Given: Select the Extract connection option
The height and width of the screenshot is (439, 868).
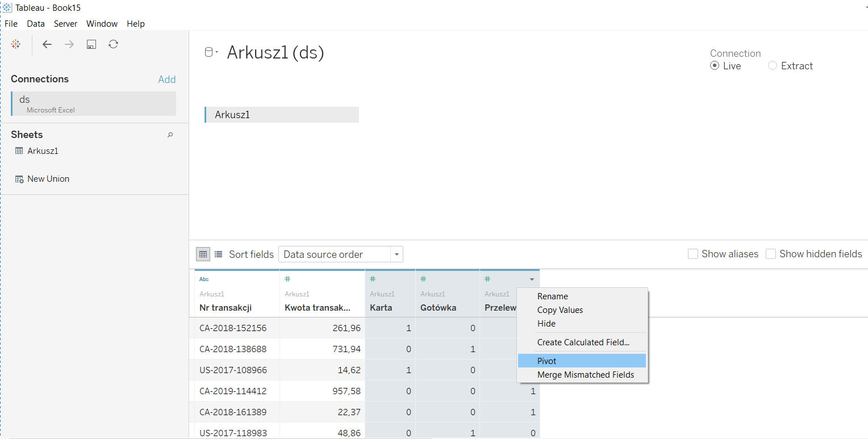Looking at the screenshot, I should [x=773, y=66].
